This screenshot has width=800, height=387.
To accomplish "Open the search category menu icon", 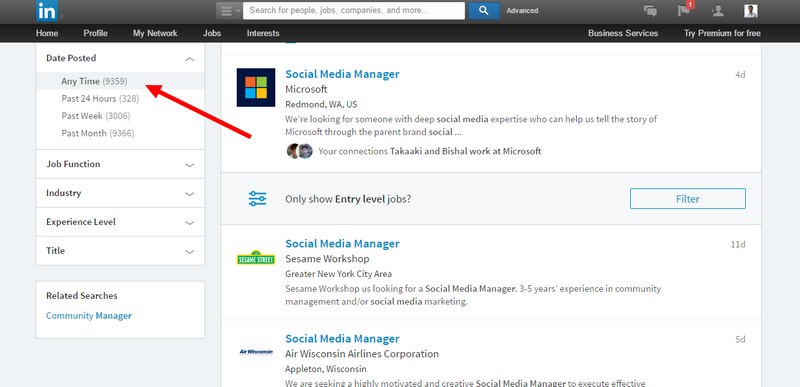I will coord(229,11).
